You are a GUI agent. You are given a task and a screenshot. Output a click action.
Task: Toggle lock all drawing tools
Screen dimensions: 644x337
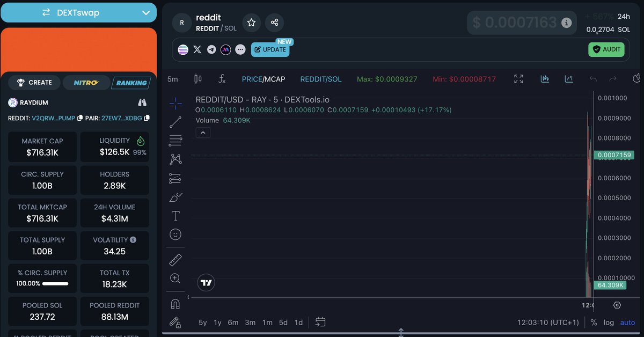[175, 322]
